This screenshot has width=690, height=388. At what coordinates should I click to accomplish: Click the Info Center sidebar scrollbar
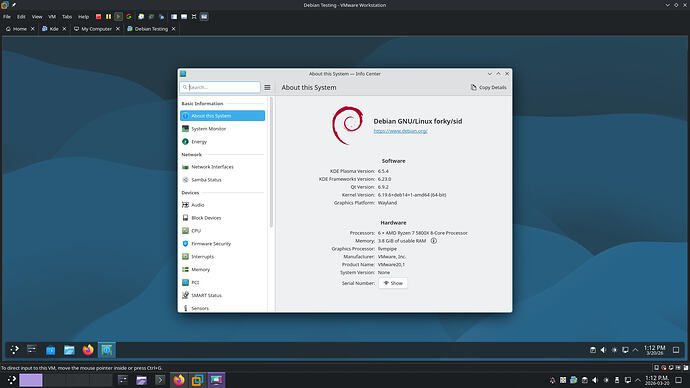[271, 163]
